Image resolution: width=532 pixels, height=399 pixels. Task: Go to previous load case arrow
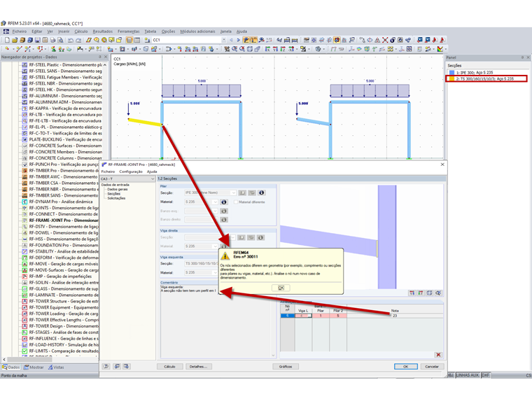(x=232, y=40)
